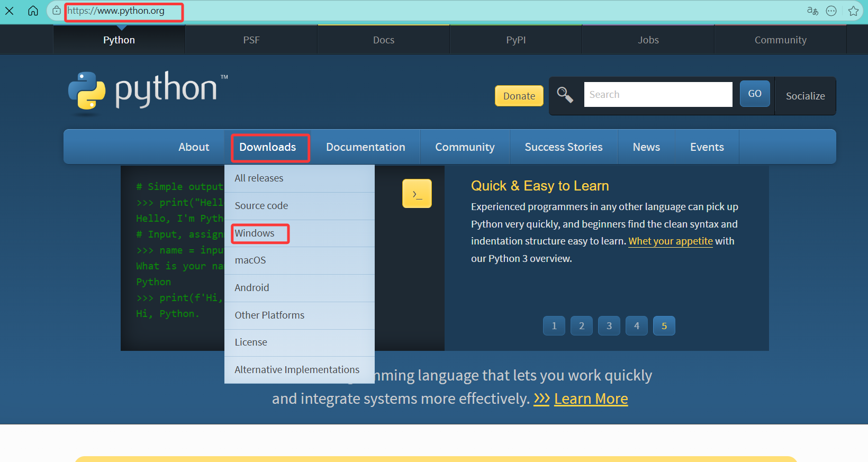This screenshot has height=462, width=868.
Task: Click the Python logo image
Action: (x=148, y=93)
